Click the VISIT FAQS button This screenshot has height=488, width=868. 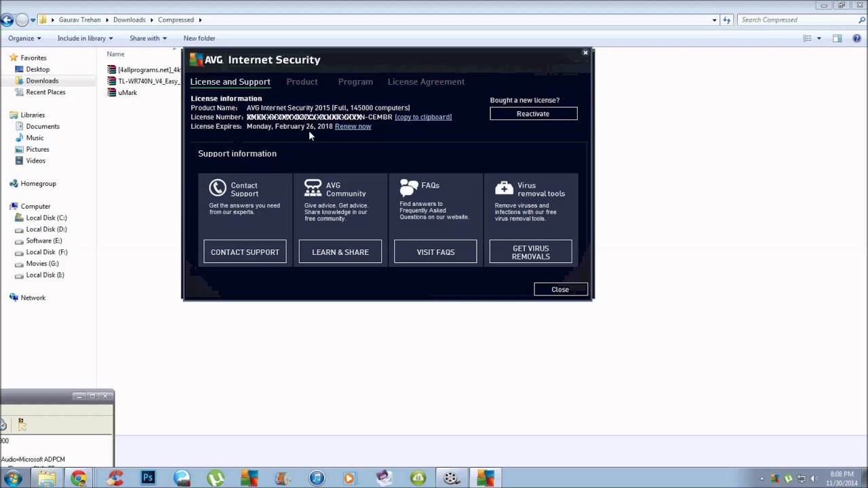(435, 252)
